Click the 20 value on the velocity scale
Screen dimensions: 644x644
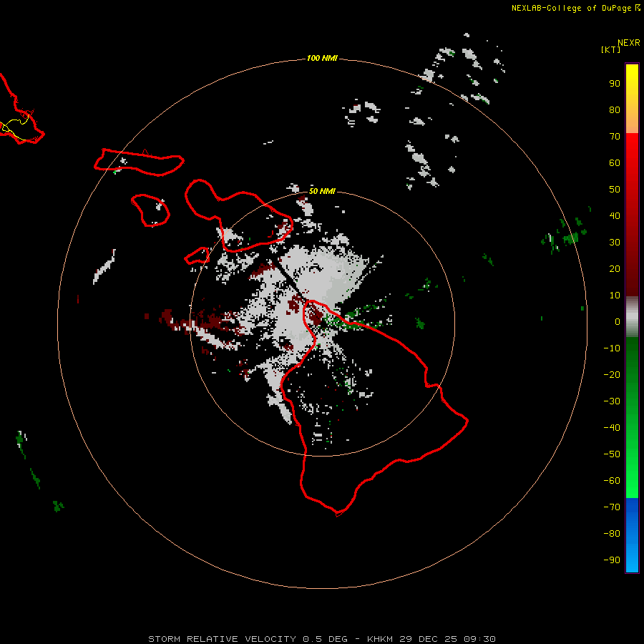click(x=615, y=268)
